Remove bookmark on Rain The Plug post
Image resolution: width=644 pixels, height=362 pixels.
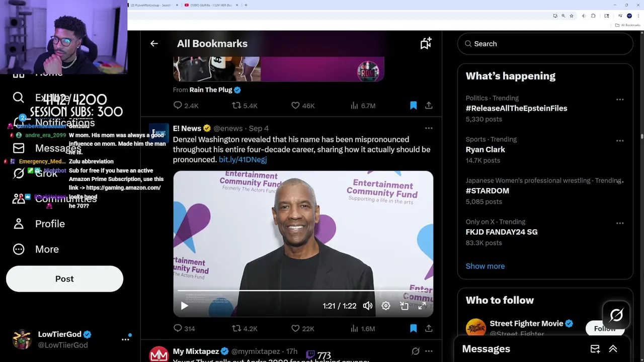tap(413, 106)
